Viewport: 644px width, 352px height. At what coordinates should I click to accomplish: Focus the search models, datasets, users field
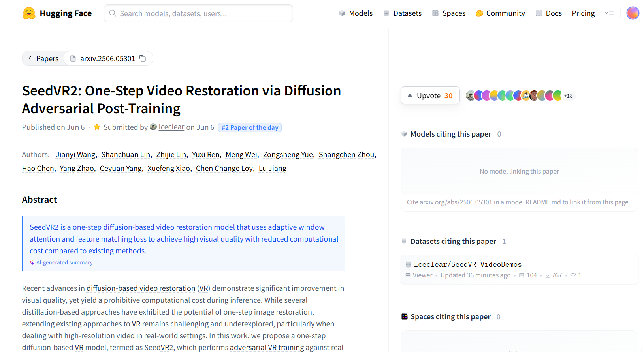tap(198, 13)
